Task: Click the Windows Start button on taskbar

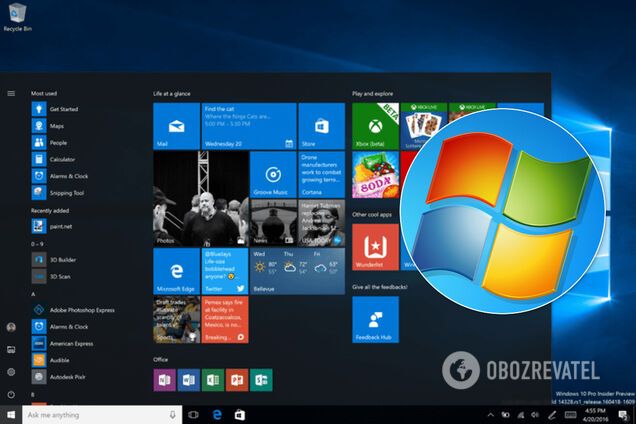Action: point(11,415)
